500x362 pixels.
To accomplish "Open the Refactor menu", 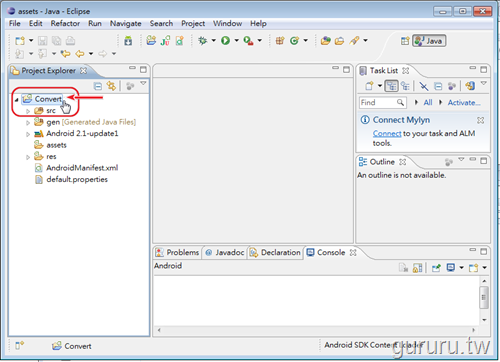I will coord(65,24).
